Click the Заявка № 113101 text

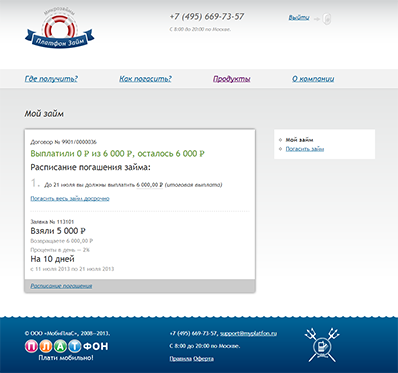coord(52,222)
